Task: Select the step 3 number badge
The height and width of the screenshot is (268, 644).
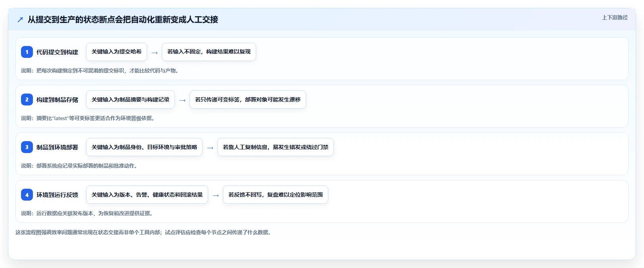Action: point(27,147)
